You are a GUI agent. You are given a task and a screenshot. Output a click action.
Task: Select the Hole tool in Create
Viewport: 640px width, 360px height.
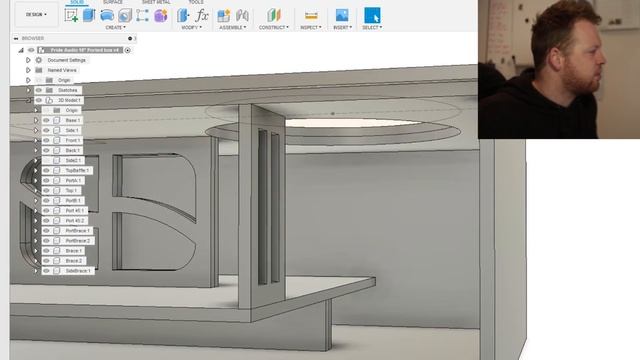point(125,16)
